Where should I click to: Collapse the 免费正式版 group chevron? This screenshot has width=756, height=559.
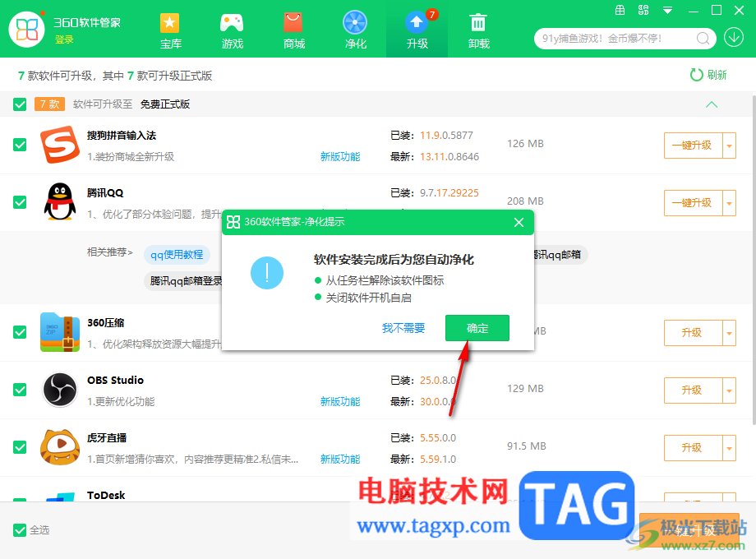click(712, 104)
